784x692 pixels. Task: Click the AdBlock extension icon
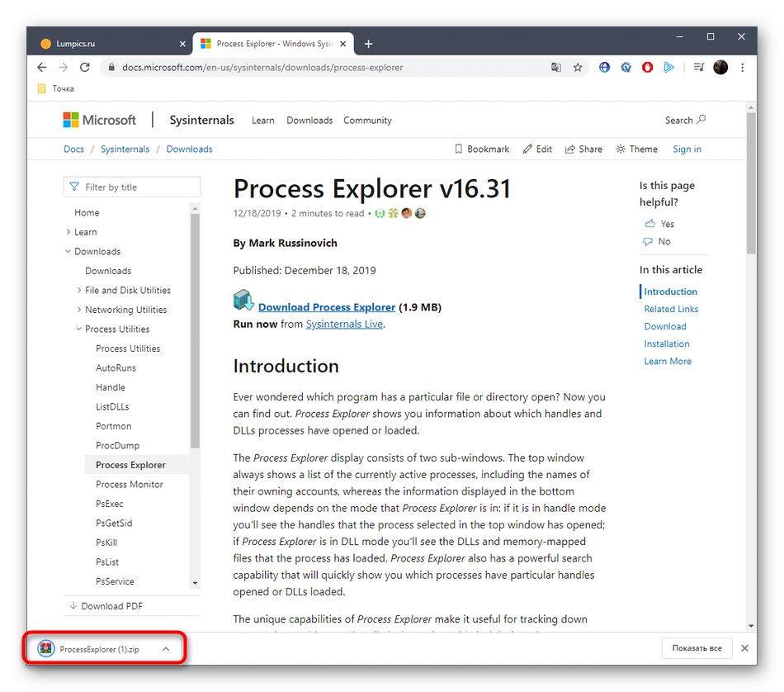[x=647, y=68]
